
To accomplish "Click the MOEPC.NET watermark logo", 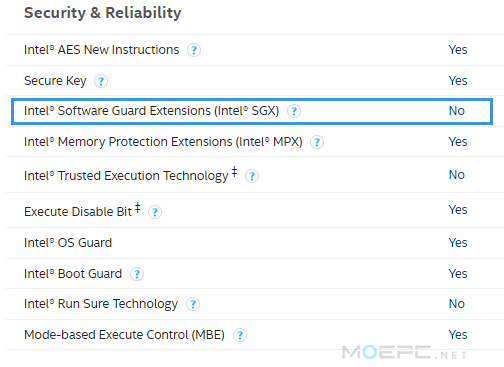I will [x=405, y=352].
